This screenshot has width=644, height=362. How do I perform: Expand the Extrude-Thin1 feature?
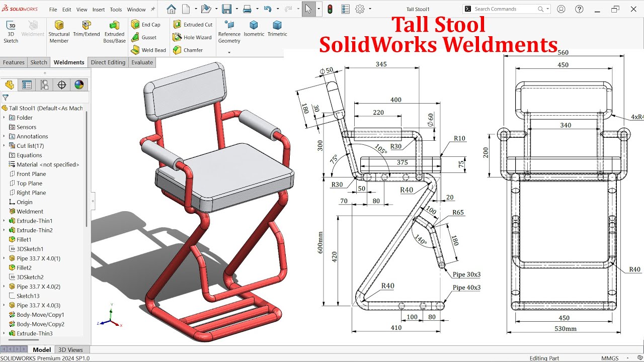click(x=4, y=221)
